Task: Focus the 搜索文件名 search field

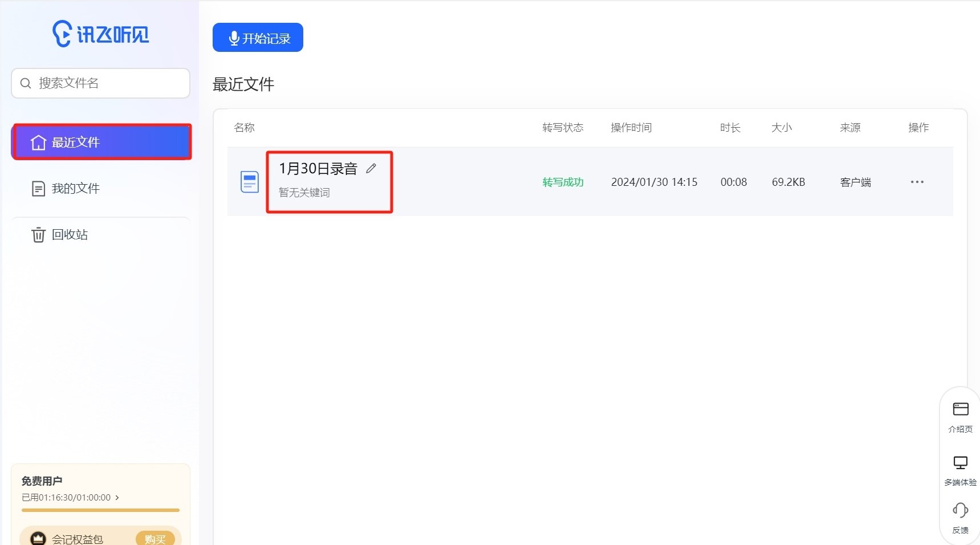Action: point(108,83)
